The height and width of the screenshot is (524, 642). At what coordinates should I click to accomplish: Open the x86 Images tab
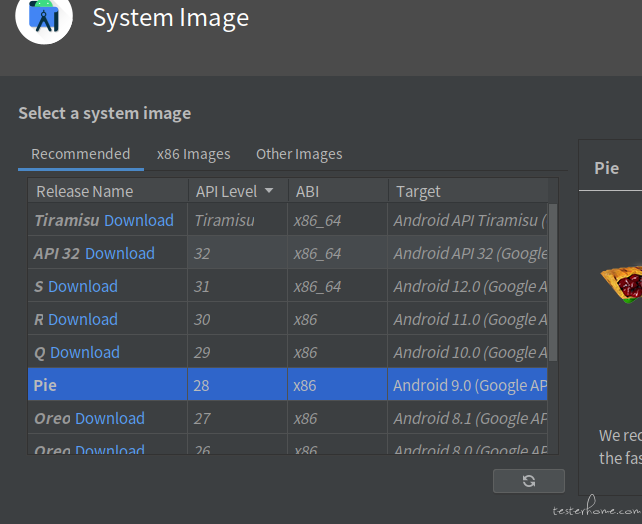pyautogui.click(x=194, y=154)
